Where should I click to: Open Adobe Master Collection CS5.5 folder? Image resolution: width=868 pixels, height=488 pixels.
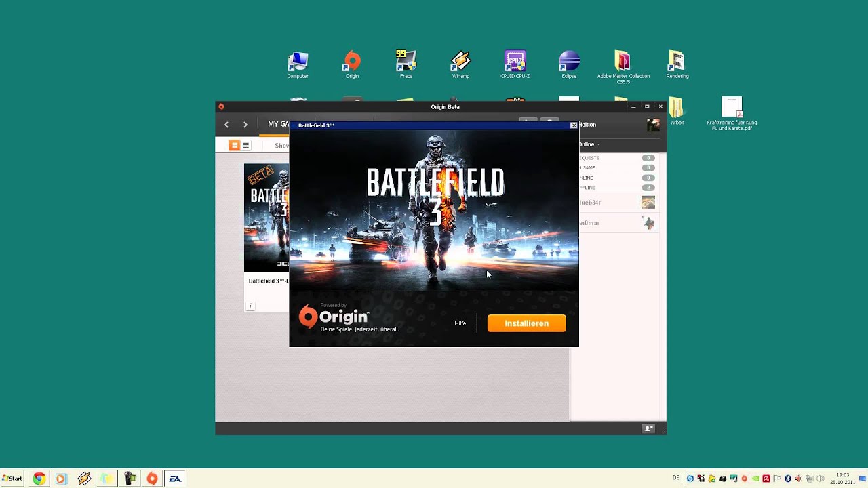(623, 67)
